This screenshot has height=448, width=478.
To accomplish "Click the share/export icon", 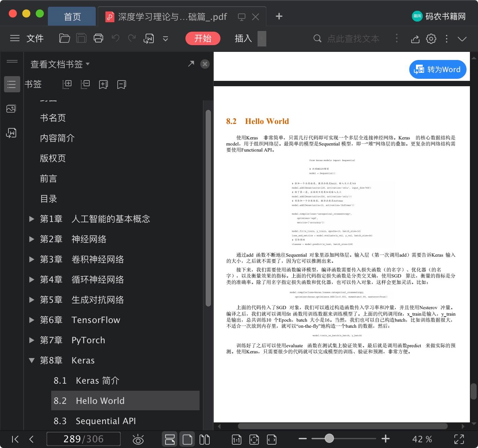I will (x=415, y=39).
